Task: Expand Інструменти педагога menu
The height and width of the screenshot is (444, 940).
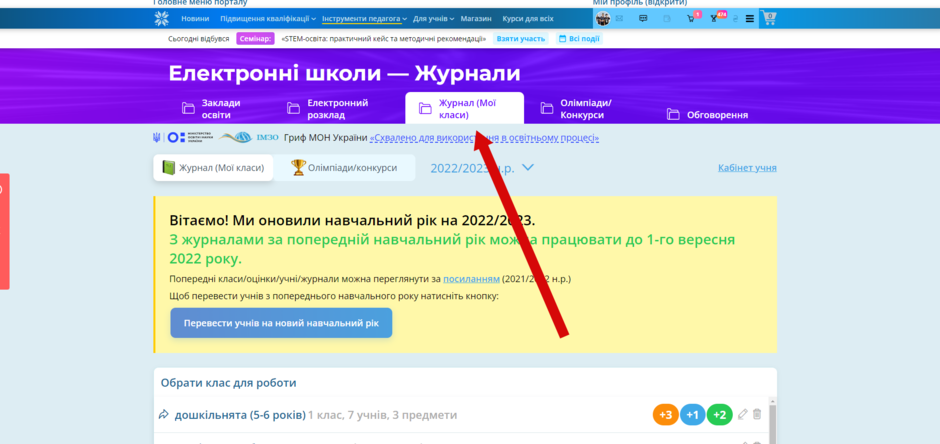Action: coord(364,19)
